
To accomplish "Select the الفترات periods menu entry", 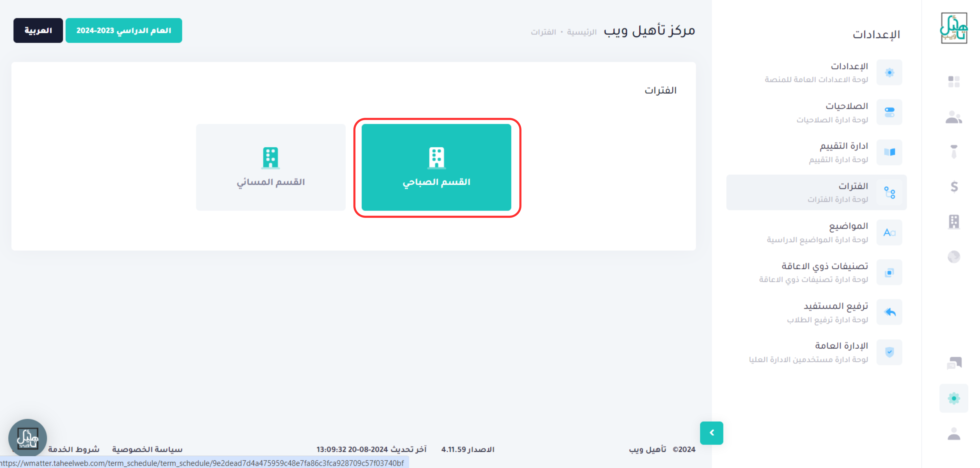I will [x=816, y=192].
